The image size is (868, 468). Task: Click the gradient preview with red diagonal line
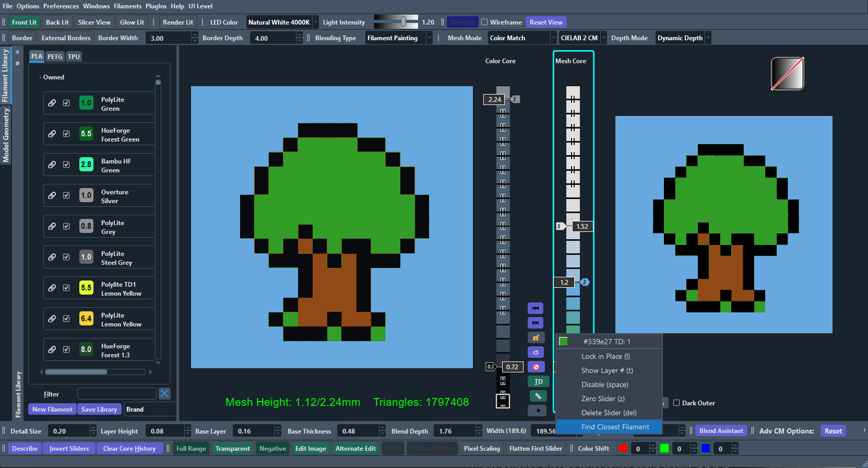(787, 74)
